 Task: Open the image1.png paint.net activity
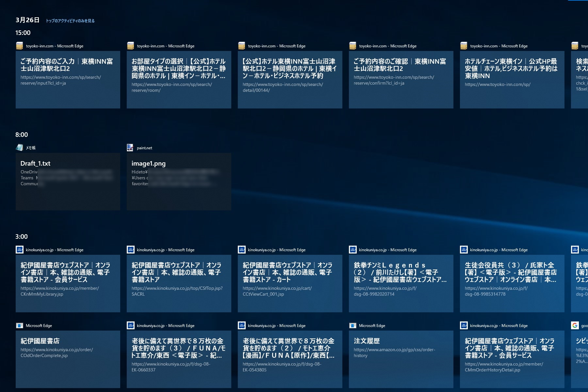(x=179, y=182)
